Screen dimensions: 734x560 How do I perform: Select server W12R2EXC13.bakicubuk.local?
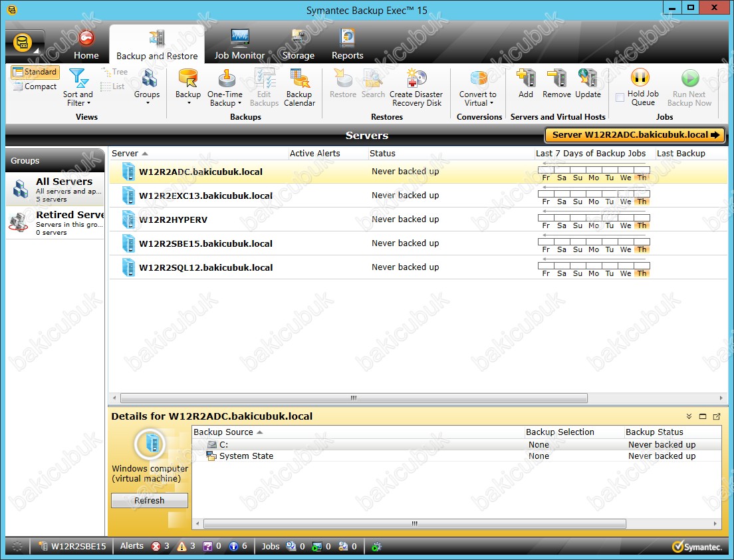click(x=418, y=196)
